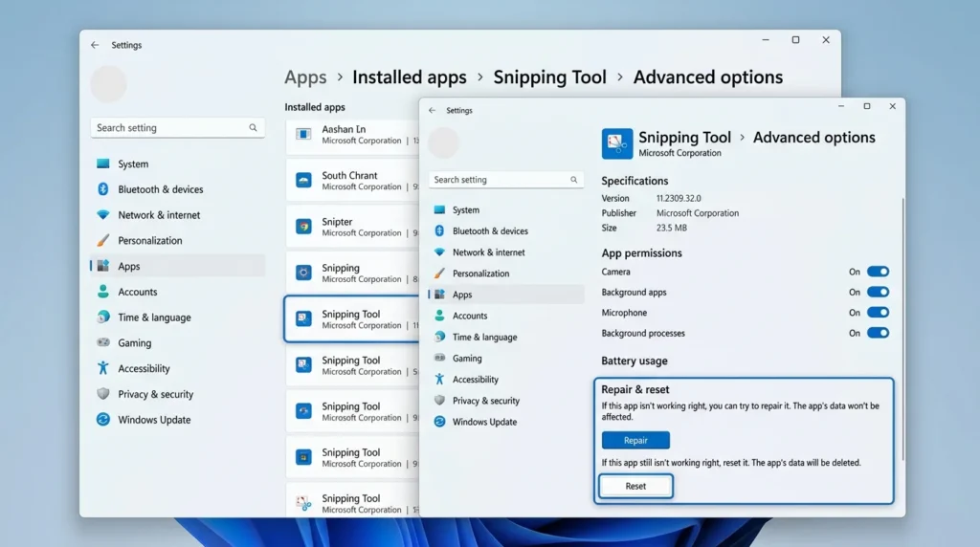Select Apps in back window sidebar
Screen dimensions: 980x547
point(177,266)
